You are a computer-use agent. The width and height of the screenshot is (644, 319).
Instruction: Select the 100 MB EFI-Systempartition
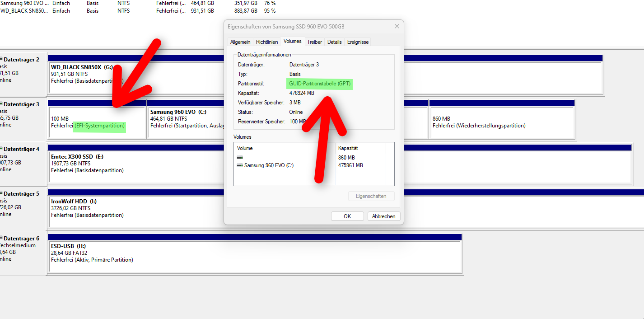[x=97, y=122]
